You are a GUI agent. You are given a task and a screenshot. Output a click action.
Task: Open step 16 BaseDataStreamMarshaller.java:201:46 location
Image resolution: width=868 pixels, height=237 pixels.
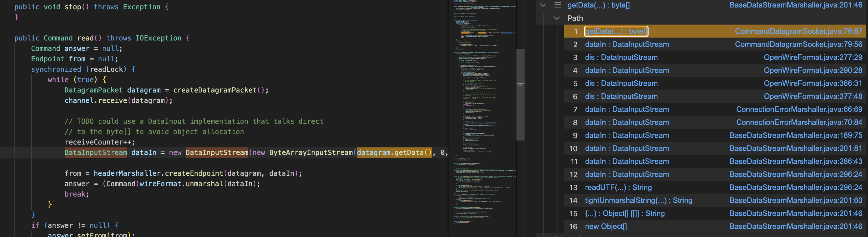click(x=796, y=227)
